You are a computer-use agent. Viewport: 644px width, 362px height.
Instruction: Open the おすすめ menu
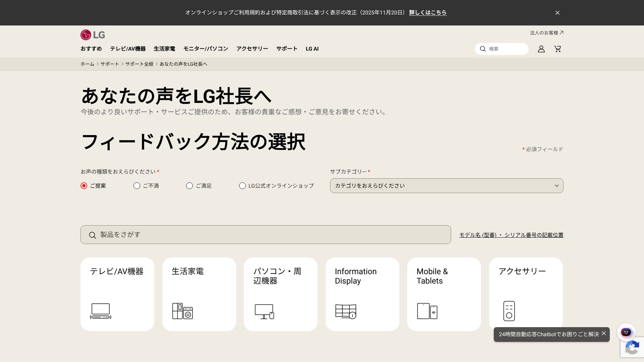pyautogui.click(x=91, y=49)
